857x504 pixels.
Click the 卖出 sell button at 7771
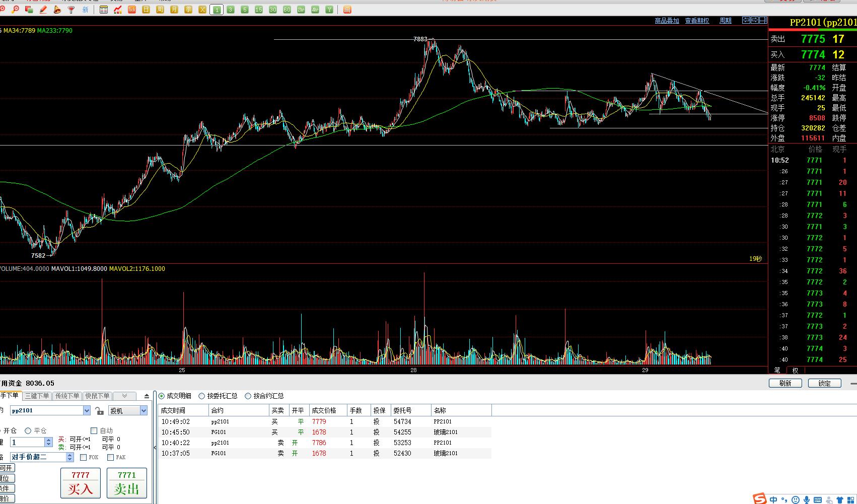tap(127, 483)
